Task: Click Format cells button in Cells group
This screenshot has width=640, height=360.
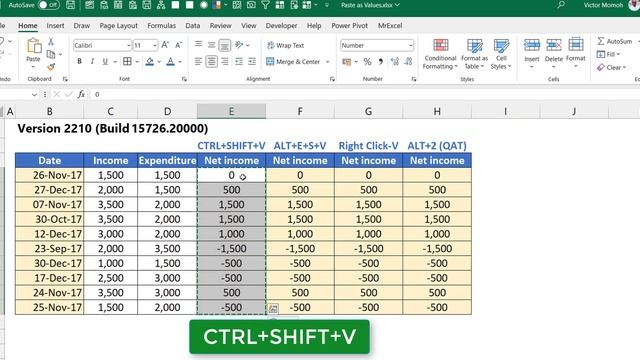Action: [x=576, y=53]
